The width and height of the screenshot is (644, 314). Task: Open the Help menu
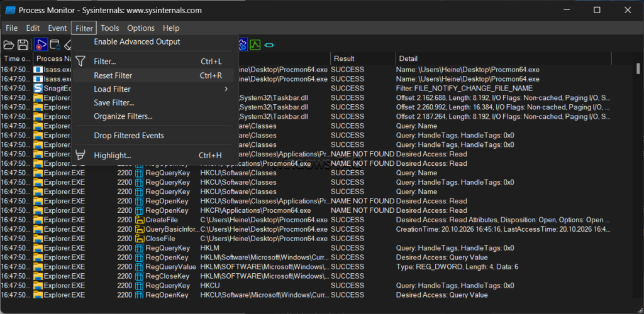(171, 28)
